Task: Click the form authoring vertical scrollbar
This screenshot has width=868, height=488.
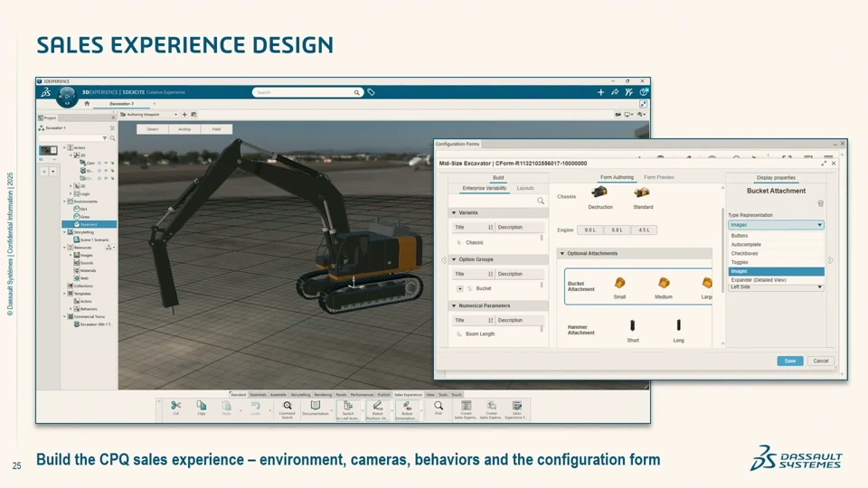Action: 722,251
